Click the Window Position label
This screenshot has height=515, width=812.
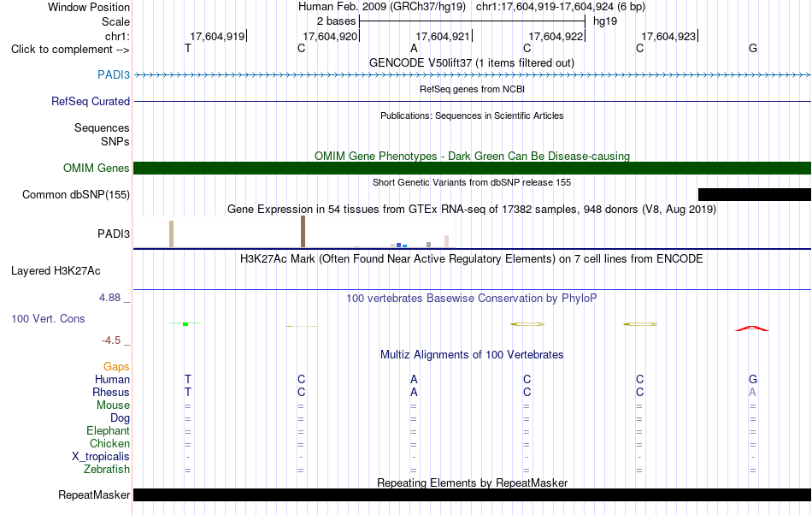[89, 8]
